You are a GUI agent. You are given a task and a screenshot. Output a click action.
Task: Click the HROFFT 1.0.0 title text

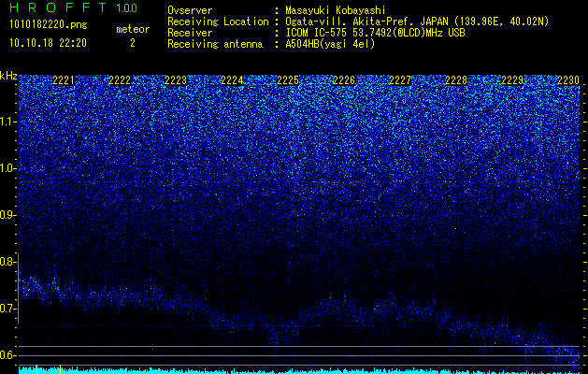(x=73, y=7)
